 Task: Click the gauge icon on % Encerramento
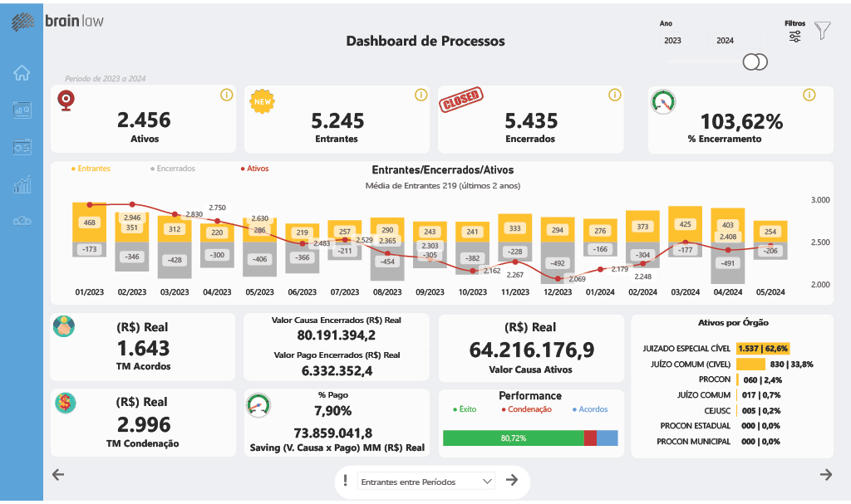click(x=663, y=102)
